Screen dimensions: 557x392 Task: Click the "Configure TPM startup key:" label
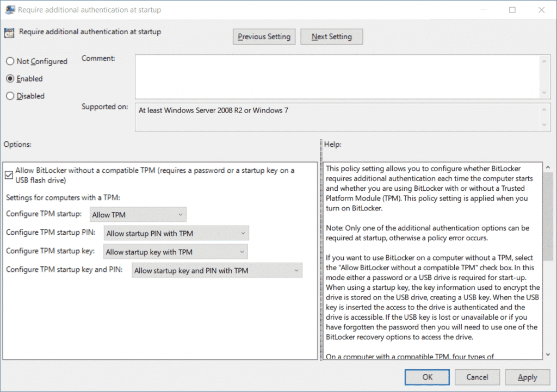pyautogui.click(x=50, y=251)
